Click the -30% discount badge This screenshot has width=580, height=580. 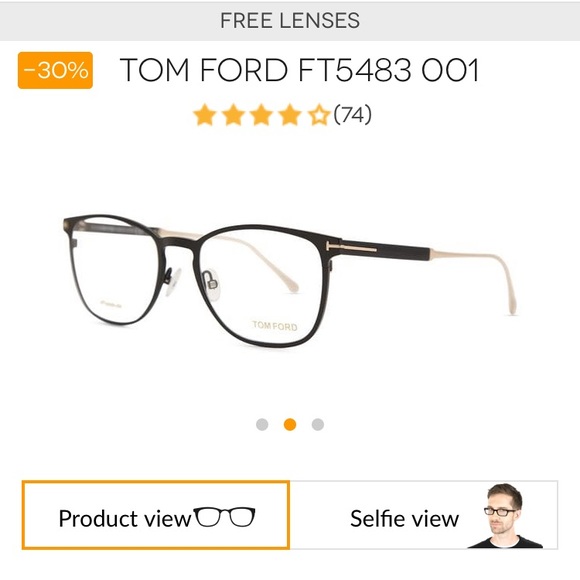click(x=55, y=70)
